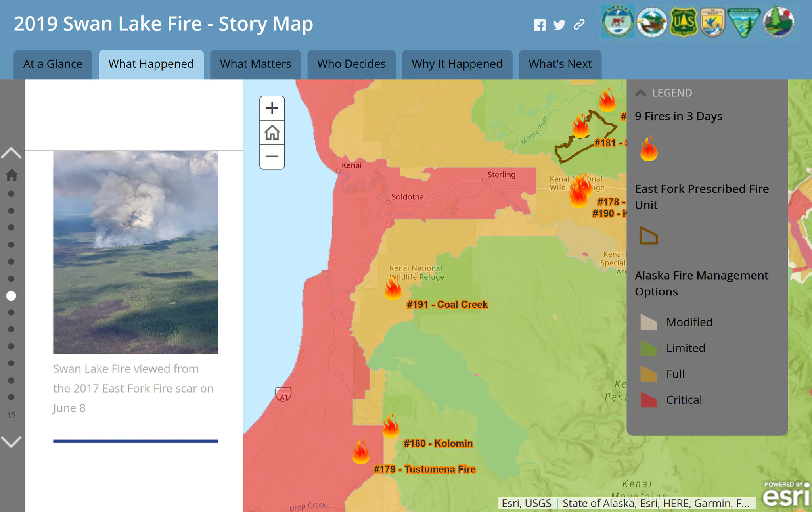Click the Critical red legend swatch
This screenshot has width=812, height=512.
click(x=649, y=400)
